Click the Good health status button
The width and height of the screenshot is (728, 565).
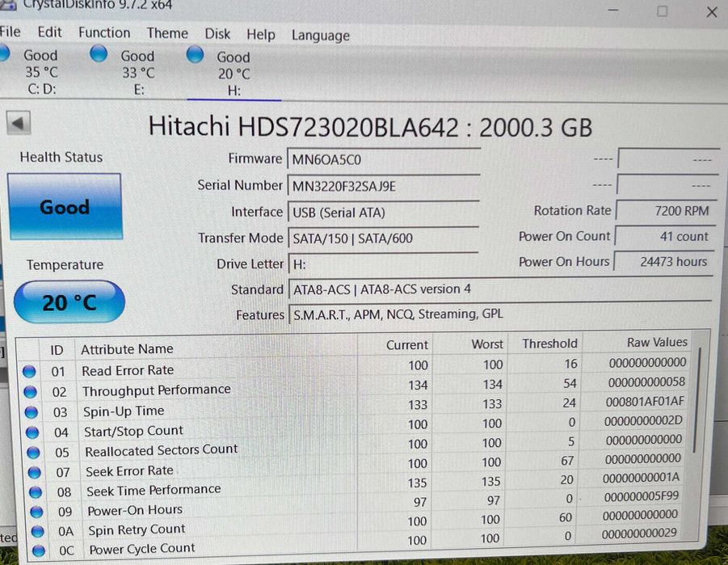tap(65, 207)
